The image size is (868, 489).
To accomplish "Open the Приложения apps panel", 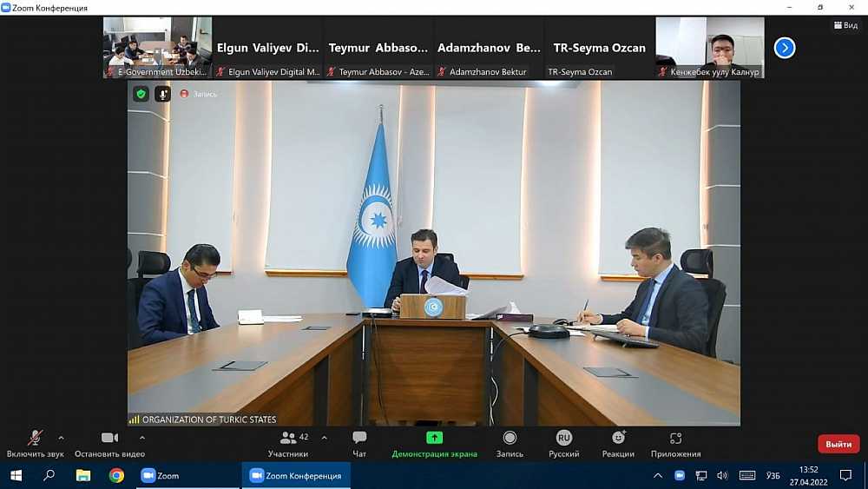I will coord(675,443).
